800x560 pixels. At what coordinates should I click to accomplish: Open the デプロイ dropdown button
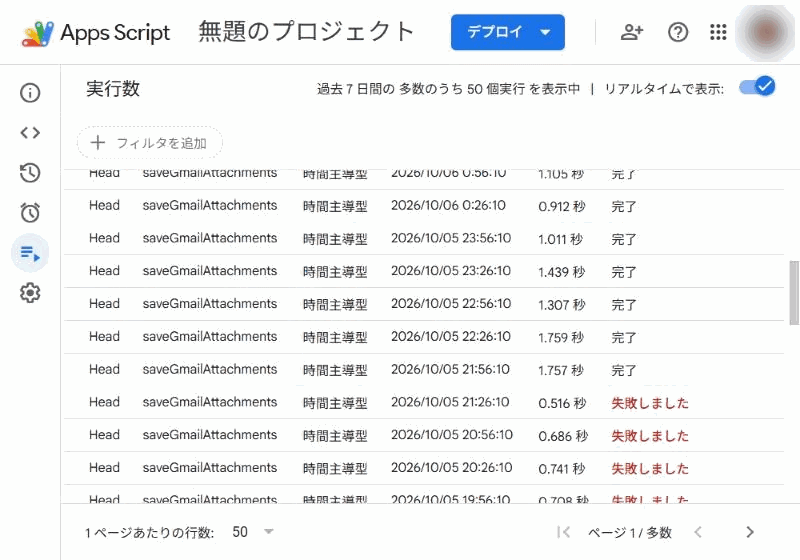508,32
